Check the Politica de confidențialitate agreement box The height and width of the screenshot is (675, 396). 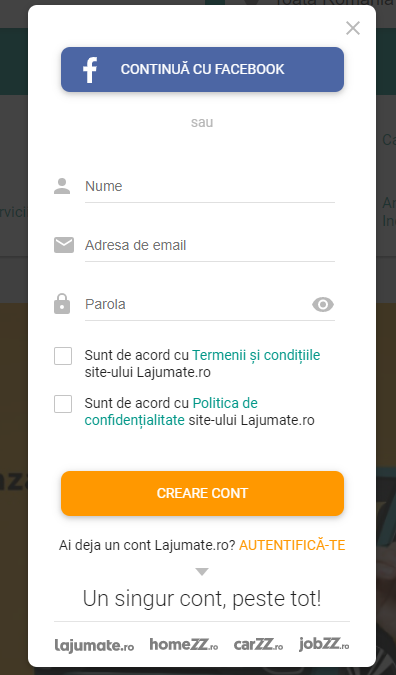click(x=63, y=404)
